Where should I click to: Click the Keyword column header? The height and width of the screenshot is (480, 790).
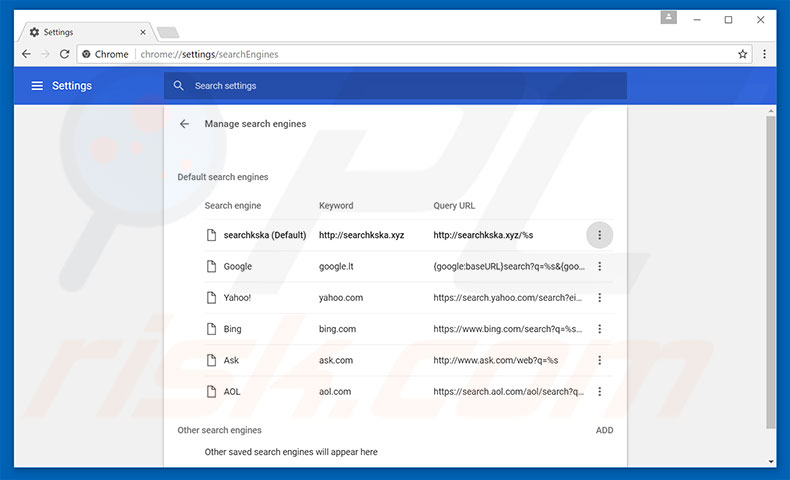pyautogui.click(x=336, y=205)
